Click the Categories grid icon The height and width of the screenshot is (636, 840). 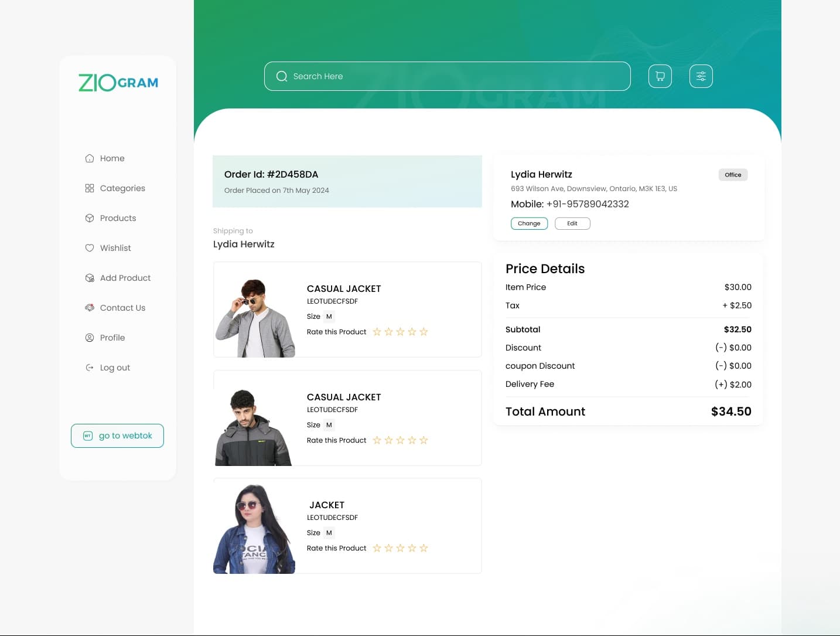click(90, 188)
